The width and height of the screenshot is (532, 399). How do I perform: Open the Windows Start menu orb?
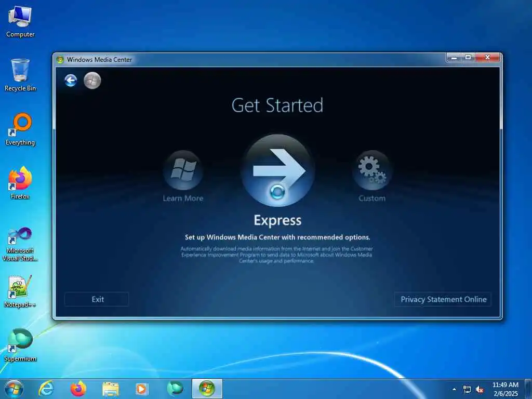pos(14,389)
